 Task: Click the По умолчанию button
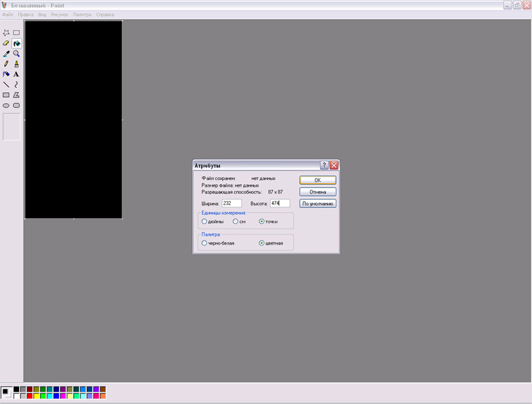point(318,204)
